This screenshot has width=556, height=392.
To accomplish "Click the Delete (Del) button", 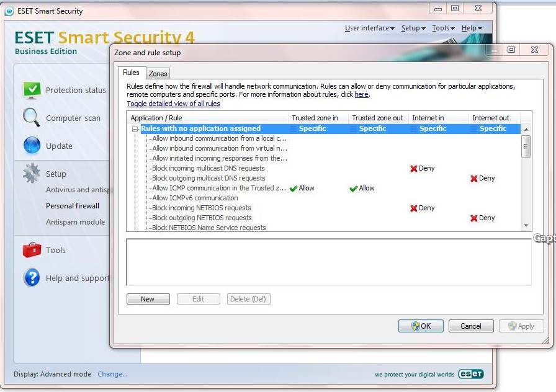I will [248, 299].
